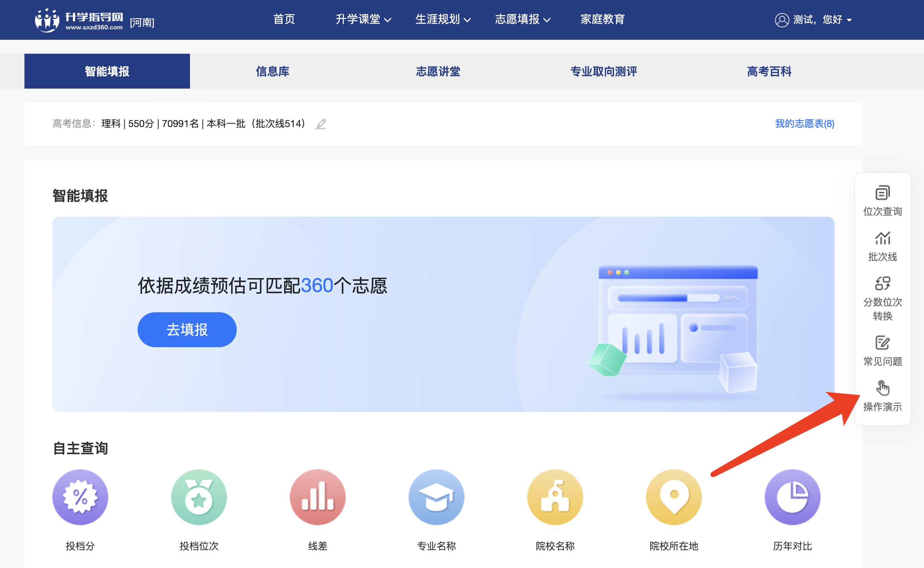
Task: Expand the 升学课堂 dropdown menu
Action: click(x=363, y=20)
